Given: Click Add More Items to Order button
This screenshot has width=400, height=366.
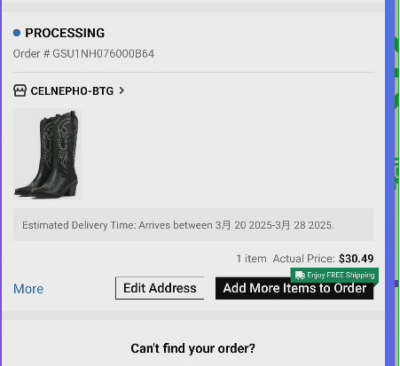Looking at the screenshot, I should click(x=294, y=289).
